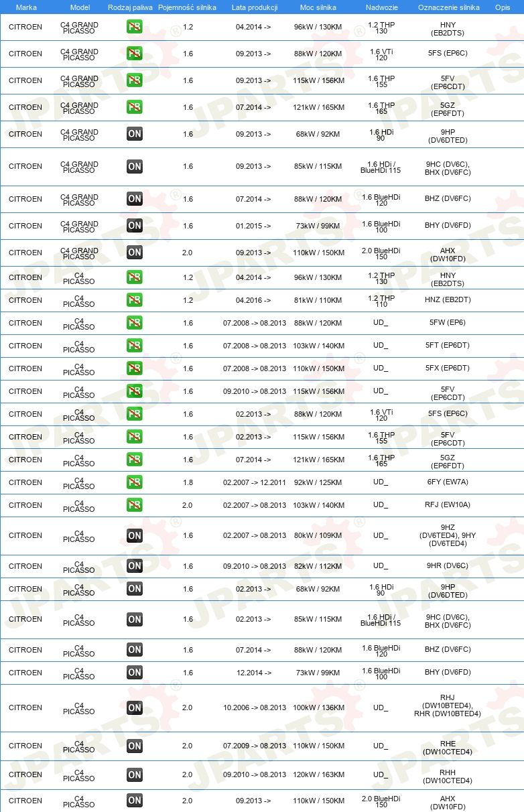
Task: Click the petrol icon in the 6FY (EW7A) row
Action: click(x=135, y=482)
